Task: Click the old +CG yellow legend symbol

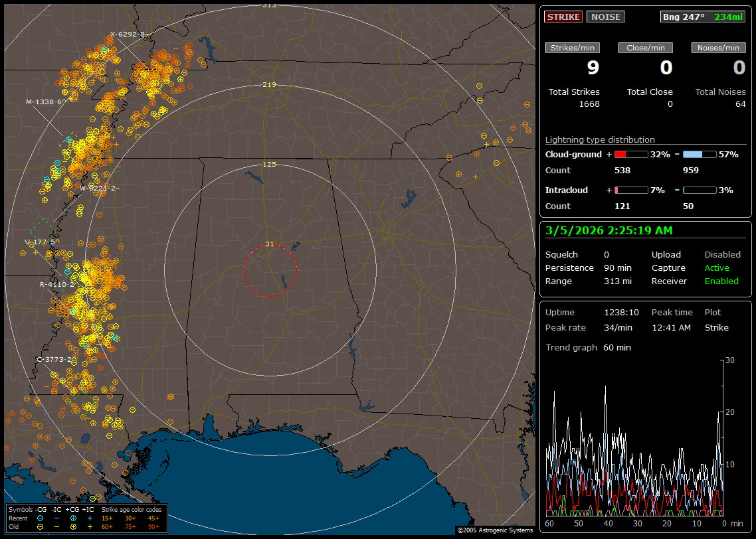Action: 73,526
